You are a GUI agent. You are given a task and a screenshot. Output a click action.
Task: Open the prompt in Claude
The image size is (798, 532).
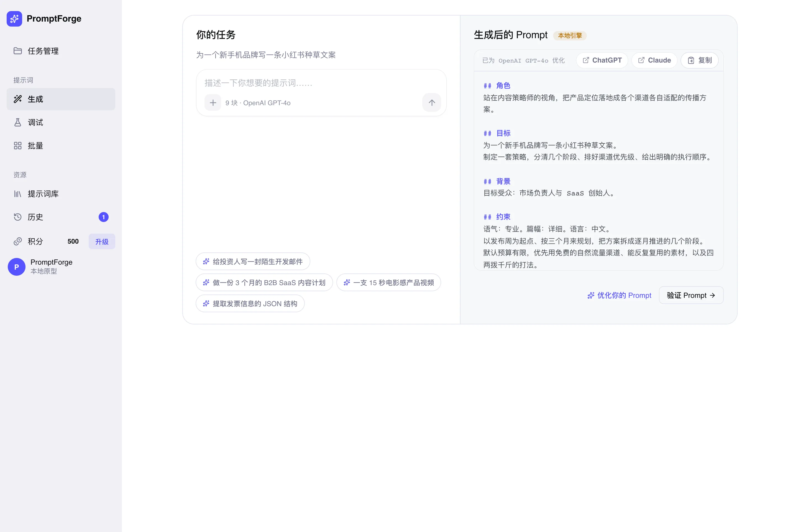654,60
